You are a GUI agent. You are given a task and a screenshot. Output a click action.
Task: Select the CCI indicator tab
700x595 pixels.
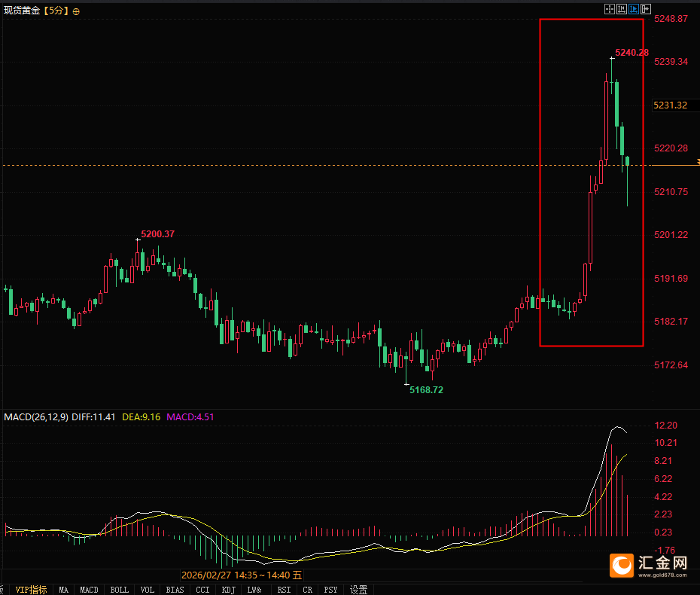(202, 590)
